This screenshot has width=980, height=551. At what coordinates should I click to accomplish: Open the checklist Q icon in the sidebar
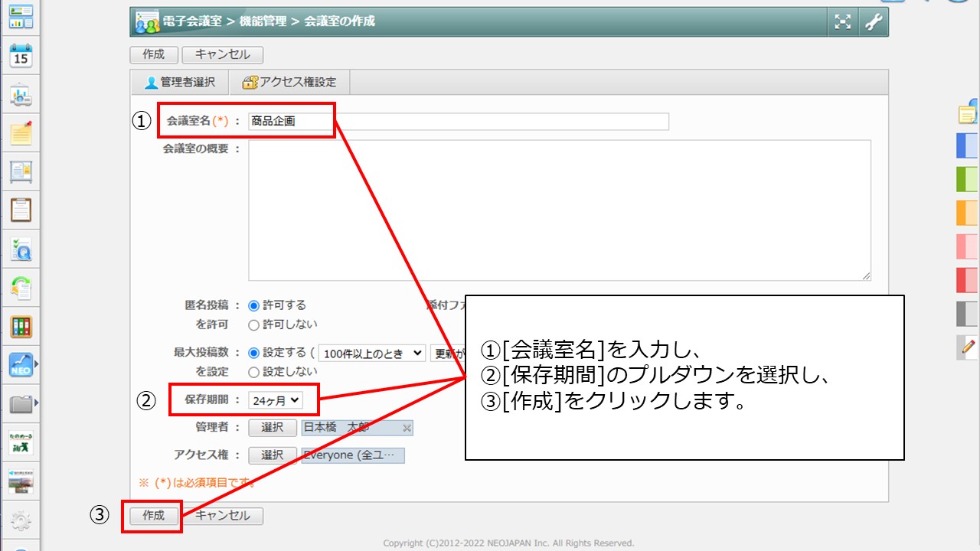21,249
